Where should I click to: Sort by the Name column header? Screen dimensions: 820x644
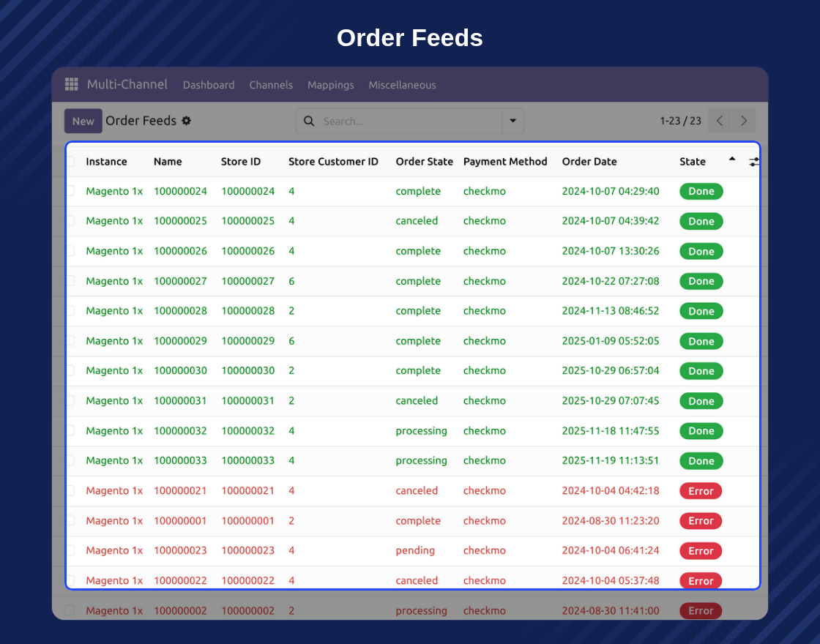[x=168, y=162]
